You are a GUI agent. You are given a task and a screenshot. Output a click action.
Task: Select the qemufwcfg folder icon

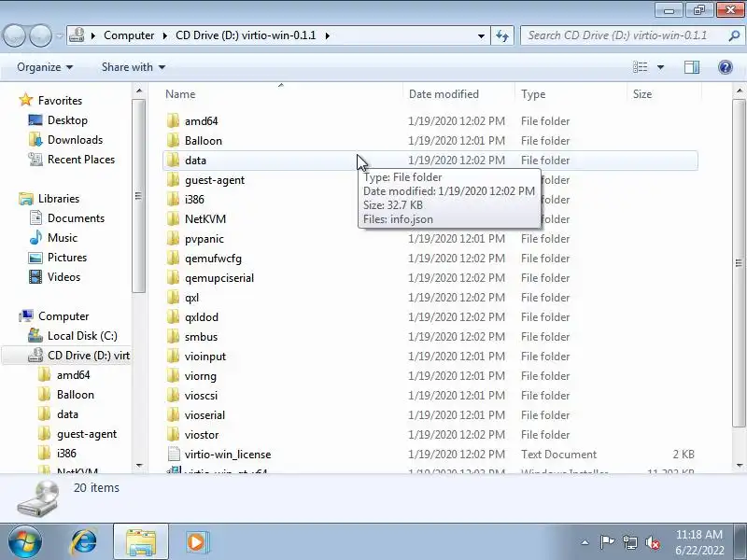coord(174,259)
